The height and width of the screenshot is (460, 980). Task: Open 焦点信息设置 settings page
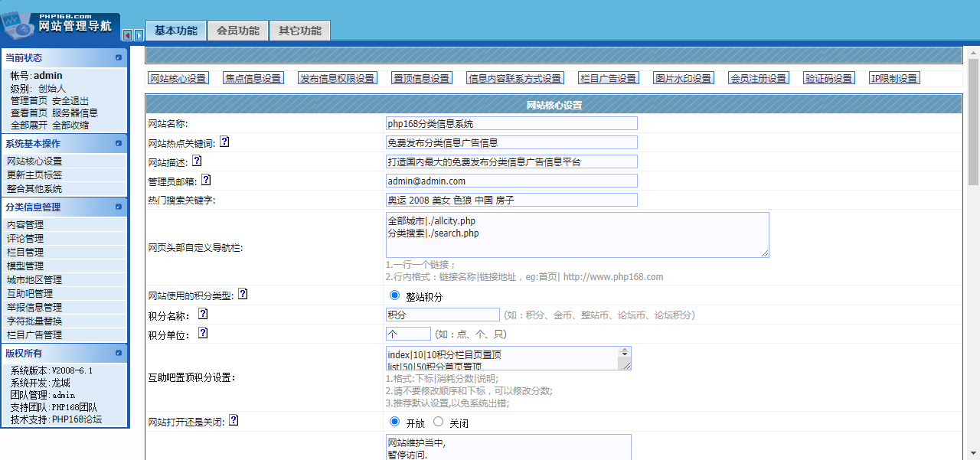point(253,78)
